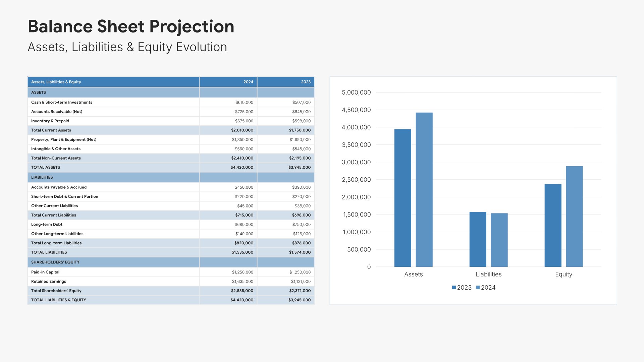Click the Equity category axis label
Viewport: 644px width, 362px height.
563,274
